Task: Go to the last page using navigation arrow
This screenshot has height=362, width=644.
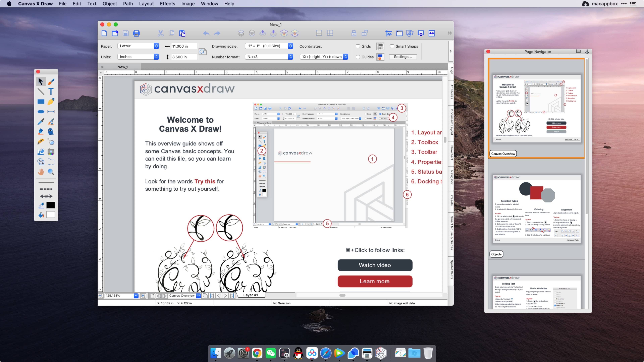Action: [232, 295]
